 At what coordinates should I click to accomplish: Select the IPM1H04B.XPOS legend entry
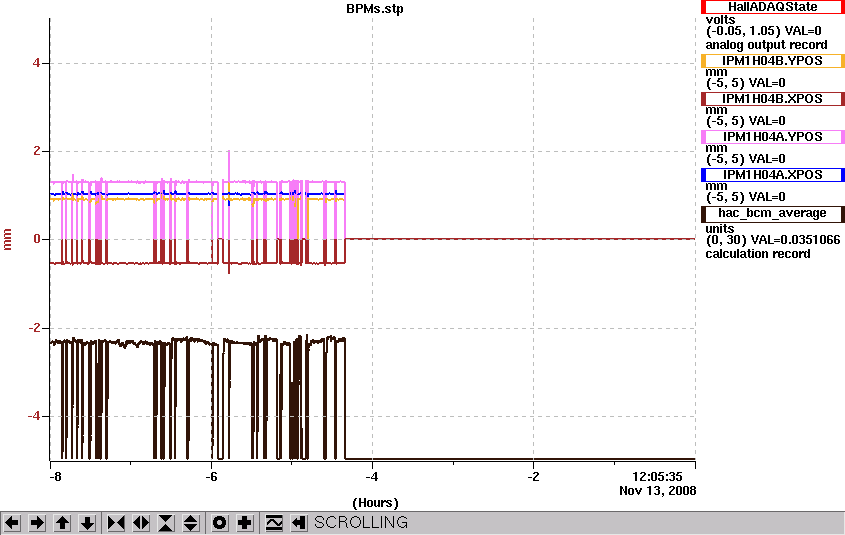[x=772, y=99]
